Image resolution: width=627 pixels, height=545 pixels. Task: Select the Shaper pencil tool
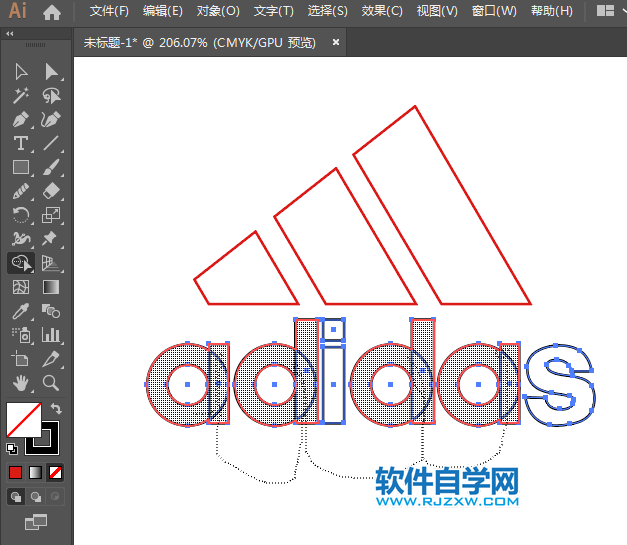pos(21,191)
